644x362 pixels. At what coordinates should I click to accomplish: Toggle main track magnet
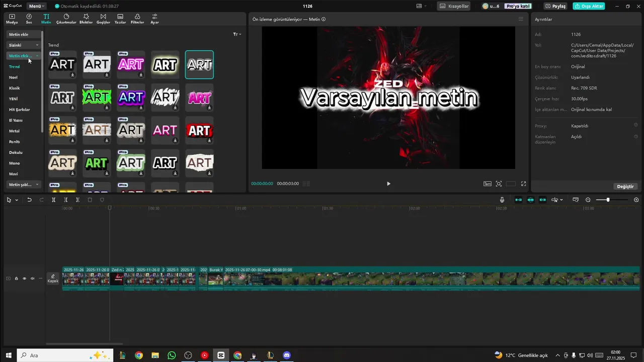point(518,200)
